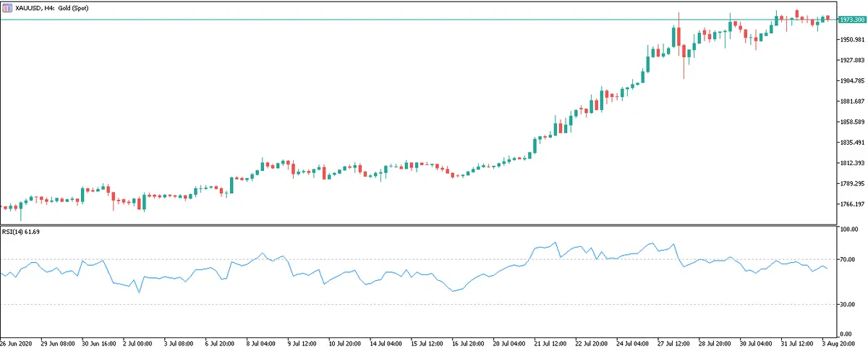Click the 6 Jul 20:00 time label

(220, 342)
